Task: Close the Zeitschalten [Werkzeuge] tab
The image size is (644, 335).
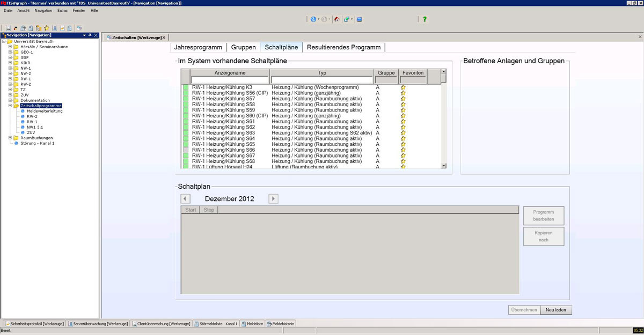Action: (164, 38)
